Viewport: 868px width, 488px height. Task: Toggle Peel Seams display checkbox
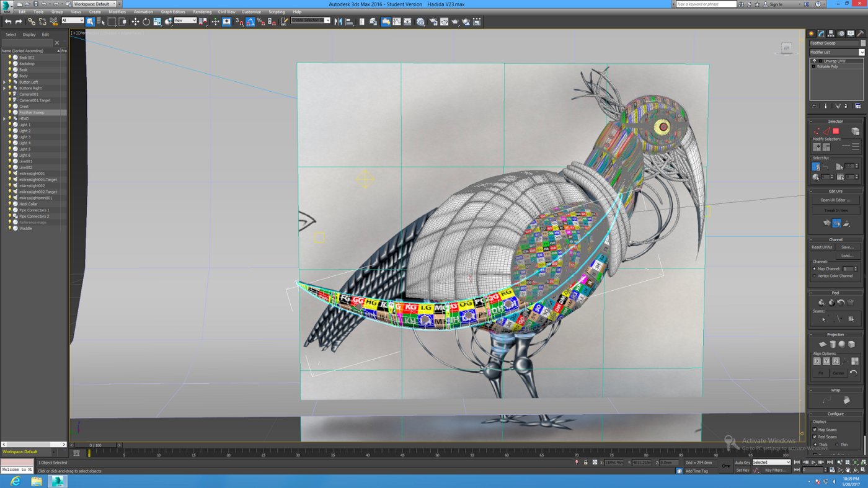[815, 437]
